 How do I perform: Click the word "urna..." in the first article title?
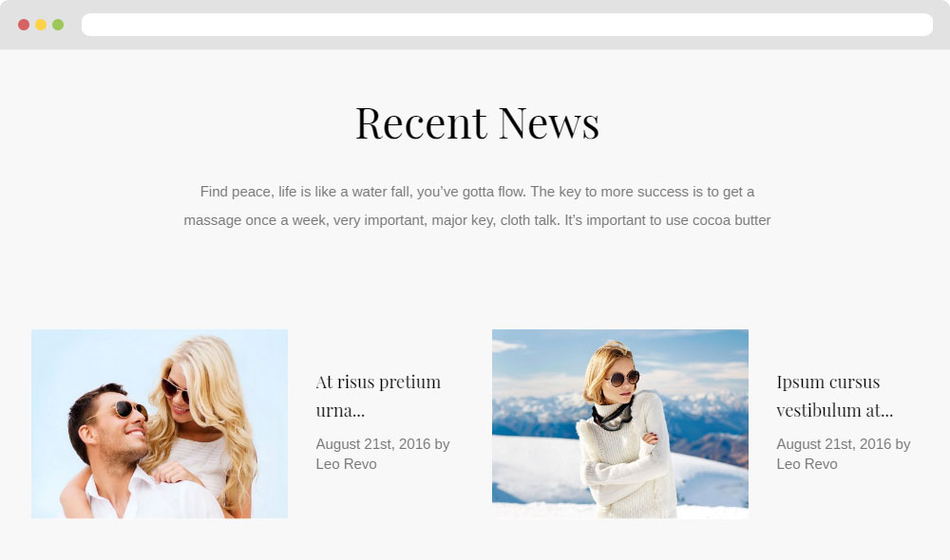click(x=340, y=410)
